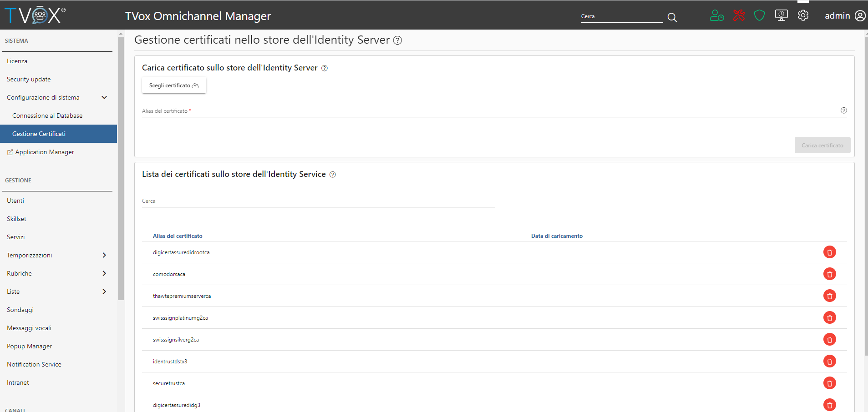Click the Scegli certificato upload button

coord(174,85)
